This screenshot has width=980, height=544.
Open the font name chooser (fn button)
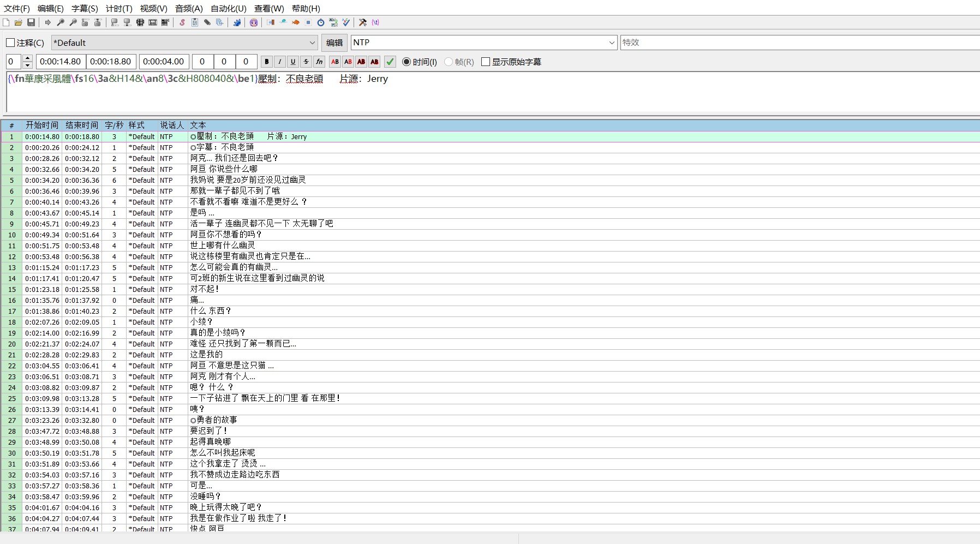click(319, 62)
